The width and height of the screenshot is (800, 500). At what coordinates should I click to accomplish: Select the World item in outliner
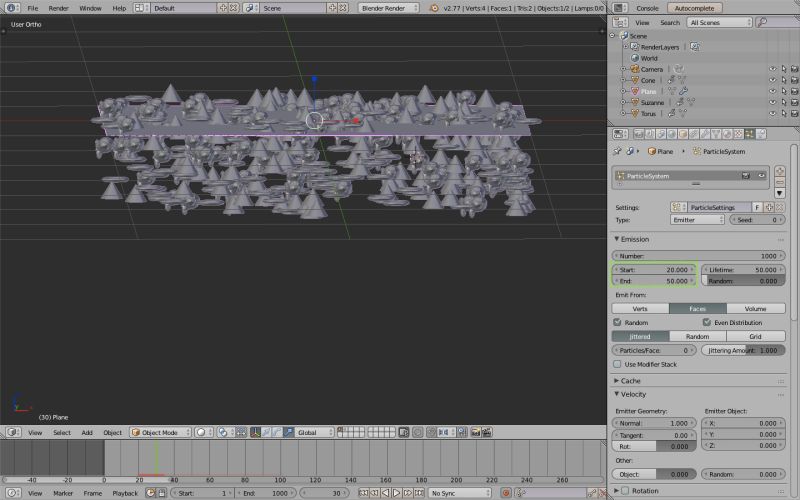(x=649, y=58)
